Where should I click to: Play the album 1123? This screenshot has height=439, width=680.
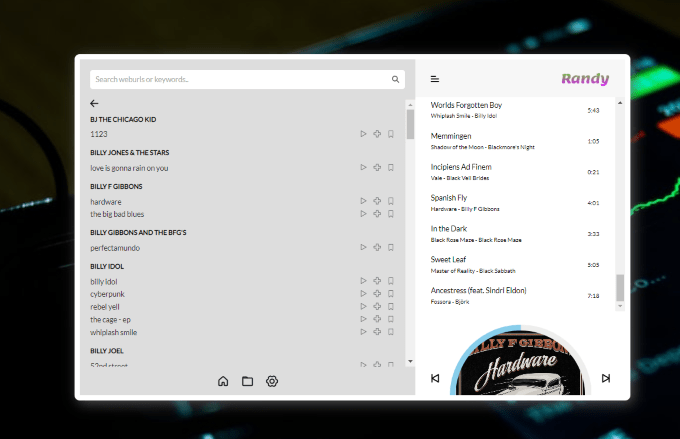point(363,134)
